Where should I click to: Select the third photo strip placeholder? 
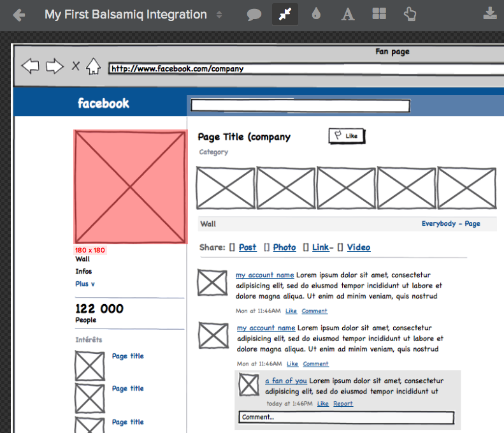coord(346,188)
